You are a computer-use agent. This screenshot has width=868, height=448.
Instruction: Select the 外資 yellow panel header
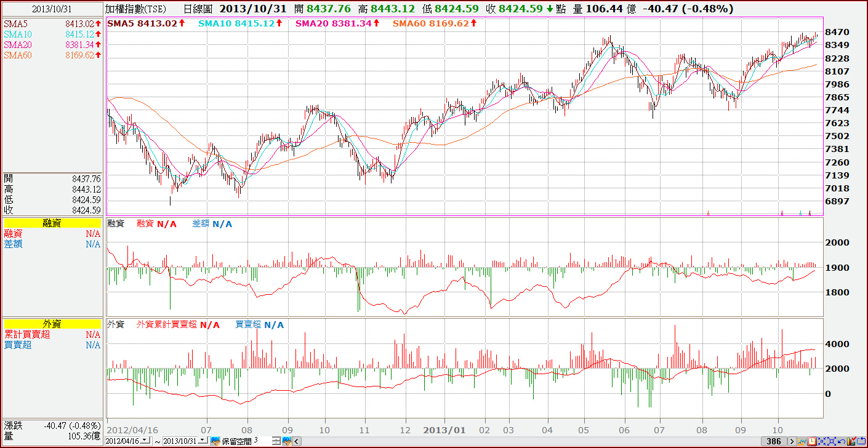click(x=52, y=324)
